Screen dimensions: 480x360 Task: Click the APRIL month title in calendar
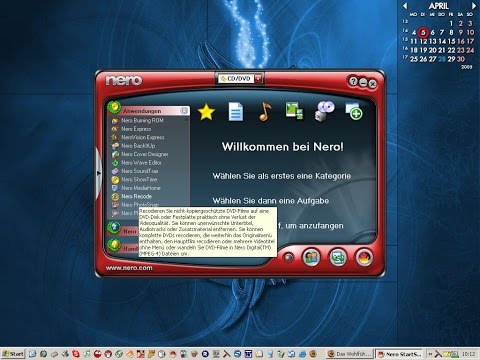(439, 6)
